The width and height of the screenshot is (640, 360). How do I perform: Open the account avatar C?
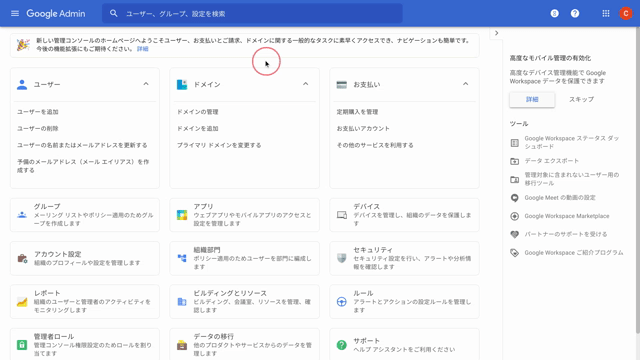click(625, 13)
